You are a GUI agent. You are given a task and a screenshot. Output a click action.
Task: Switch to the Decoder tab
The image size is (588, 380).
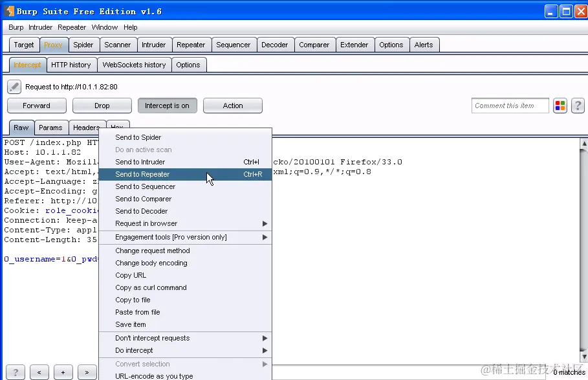click(275, 45)
